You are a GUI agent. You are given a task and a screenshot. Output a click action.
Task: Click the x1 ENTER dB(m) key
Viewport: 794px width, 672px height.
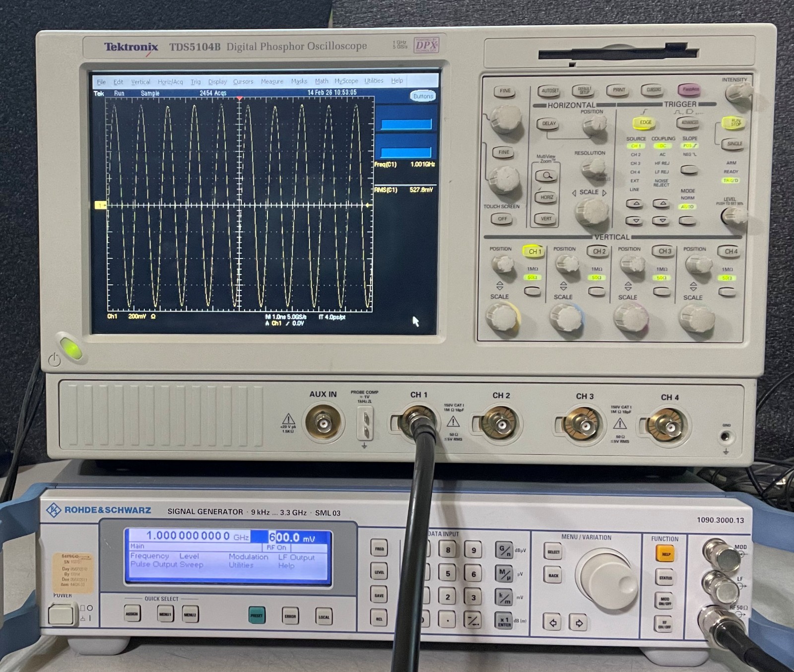(504, 620)
